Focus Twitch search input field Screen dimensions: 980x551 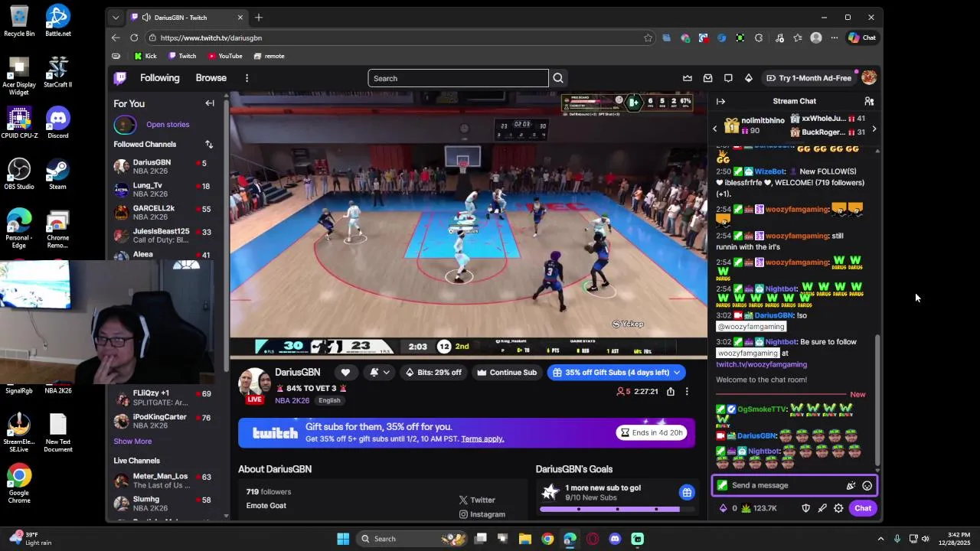(x=458, y=78)
